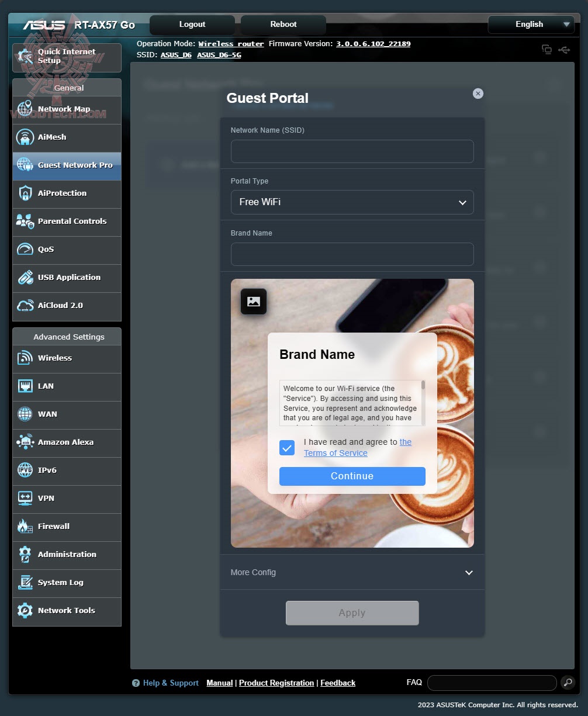588x716 pixels.
Task: Click the QoS speedometer icon
Action: point(25,249)
